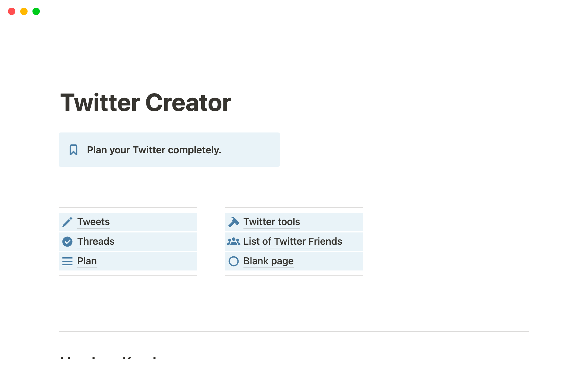The image size is (588, 368).
Task: Open the Threads page link
Action: click(96, 241)
